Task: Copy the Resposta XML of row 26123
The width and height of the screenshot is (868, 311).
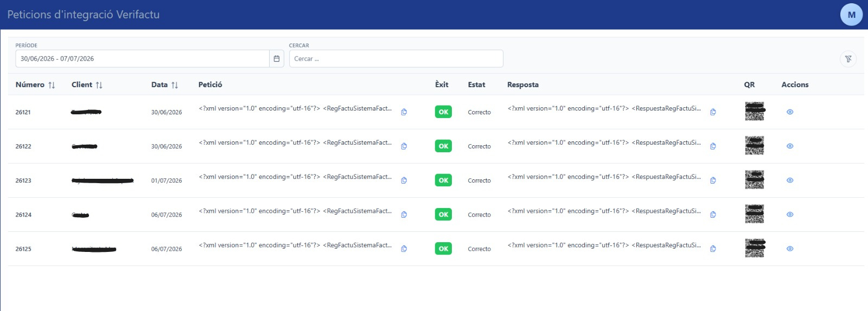Action: pyautogui.click(x=713, y=180)
